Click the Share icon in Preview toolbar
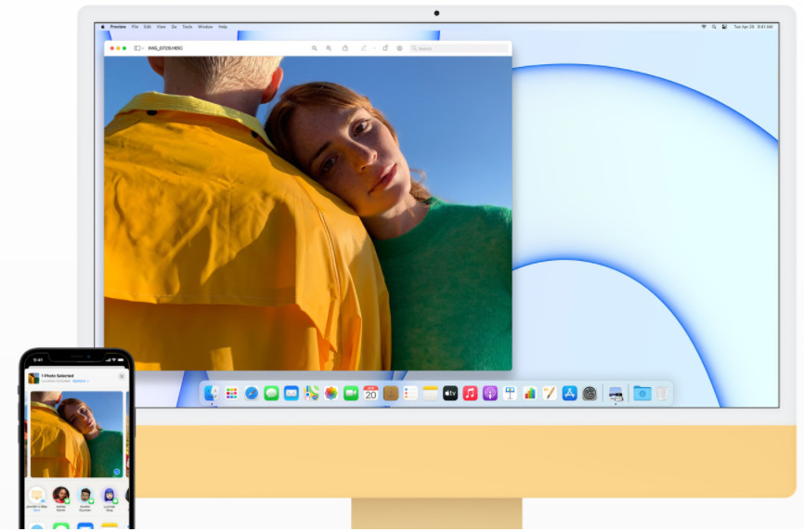 point(344,48)
